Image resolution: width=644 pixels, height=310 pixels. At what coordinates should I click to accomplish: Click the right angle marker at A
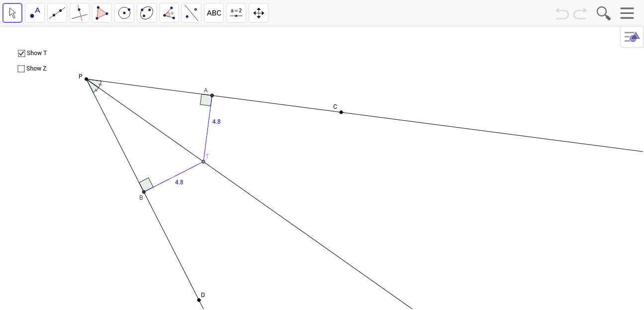tap(206, 100)
